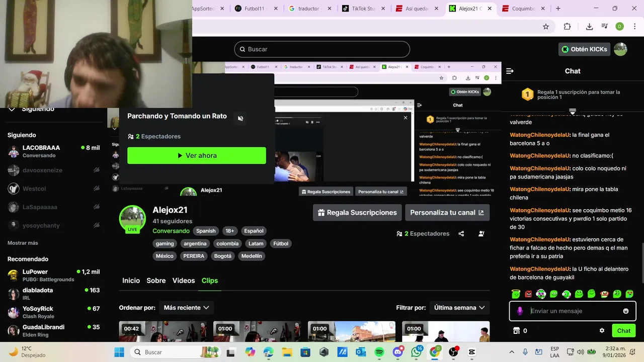The width and height of the screenshot is (644, 362).
Task: Open WhatsApp from the taskbar
Action: coord(416,352)
